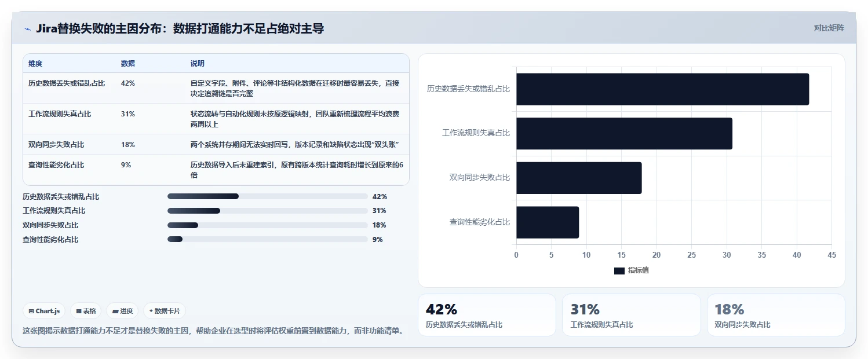This screenshot has width=868, height=359.
Task: Click 双向同步失败占比 table row label
Action: coord(56,145)
